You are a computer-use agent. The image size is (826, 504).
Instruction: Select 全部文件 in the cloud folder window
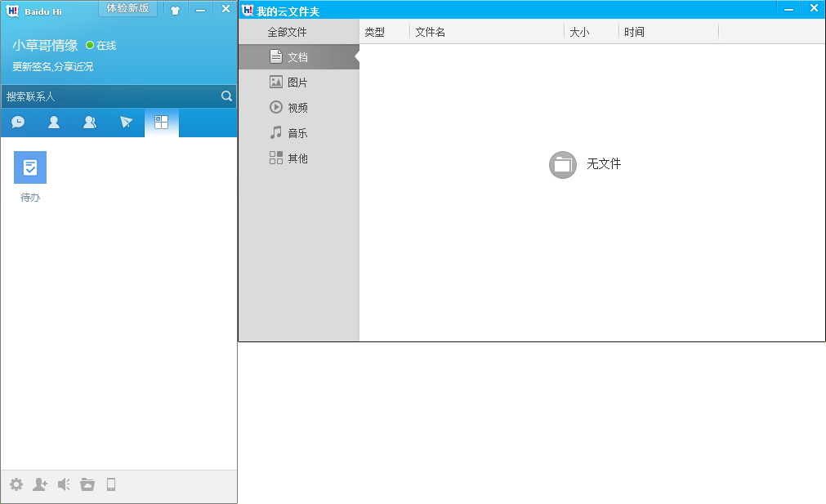point(284,31)
